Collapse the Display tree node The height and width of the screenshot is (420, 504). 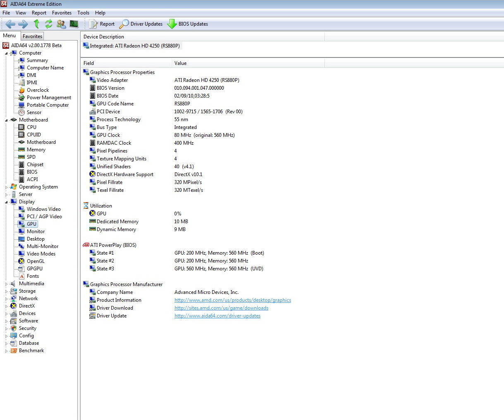[x=6, y=202]
